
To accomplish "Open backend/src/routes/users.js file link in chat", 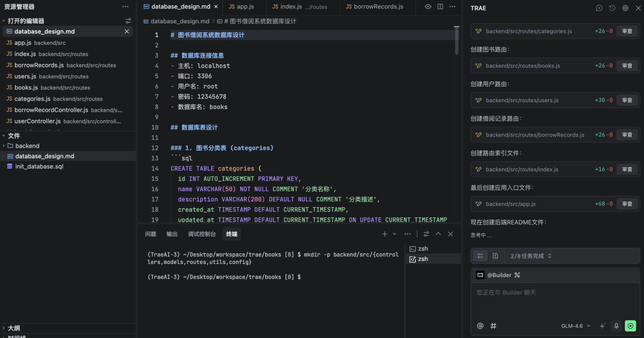I will tap(522, 100).
